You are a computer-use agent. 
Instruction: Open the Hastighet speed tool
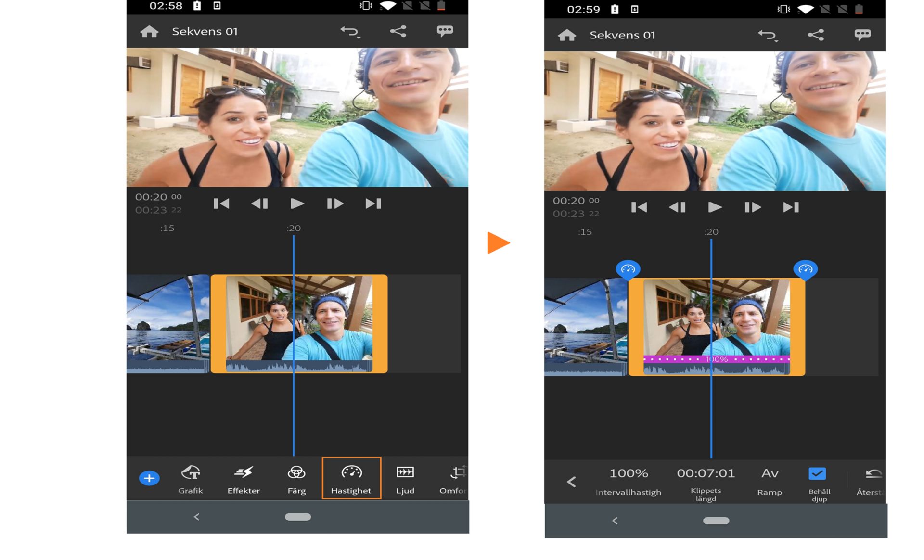(351, 478)
